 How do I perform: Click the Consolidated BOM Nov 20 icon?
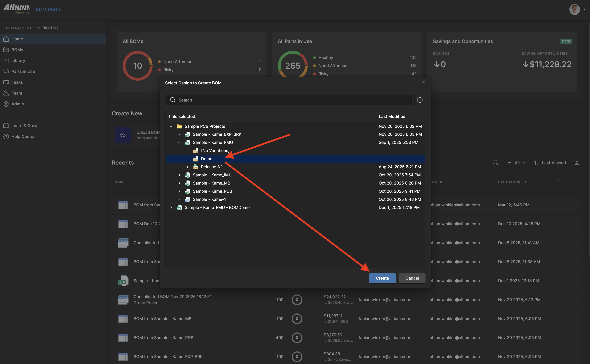(x=123, y=300)
